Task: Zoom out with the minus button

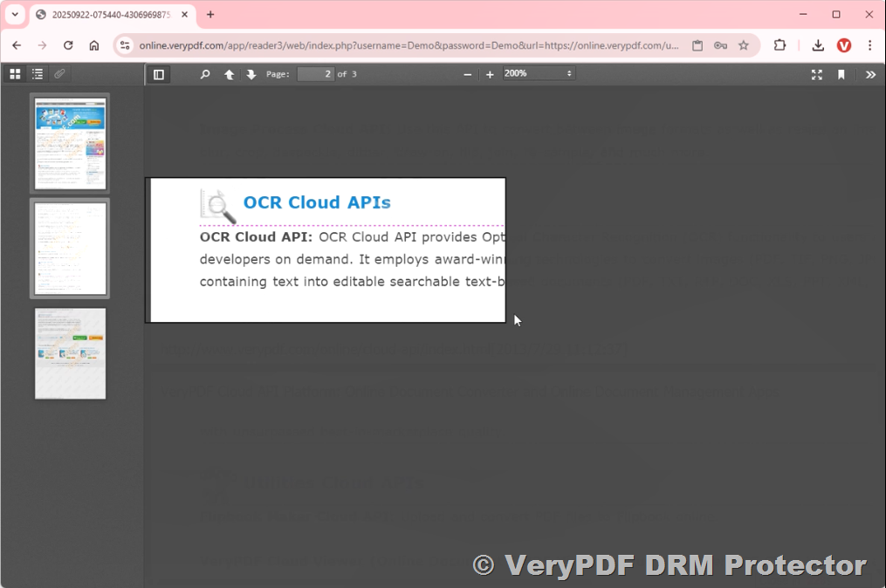Action: pos(467,74)
